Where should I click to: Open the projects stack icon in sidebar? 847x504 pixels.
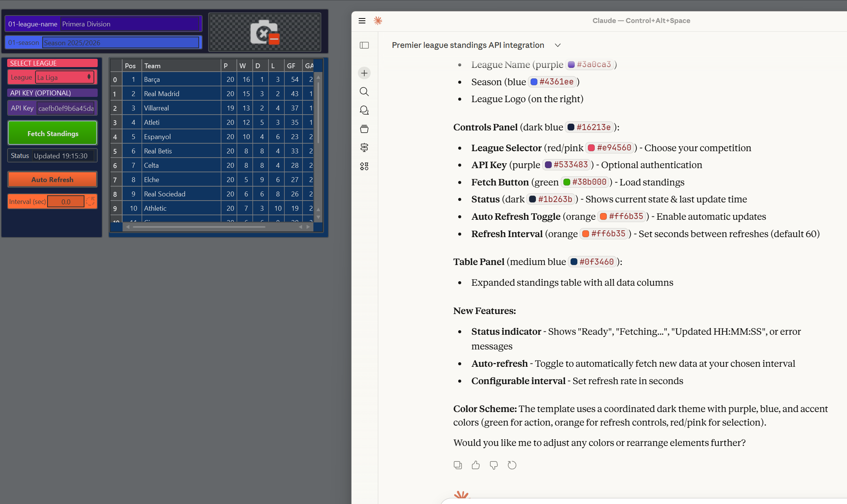coord(364,129)
